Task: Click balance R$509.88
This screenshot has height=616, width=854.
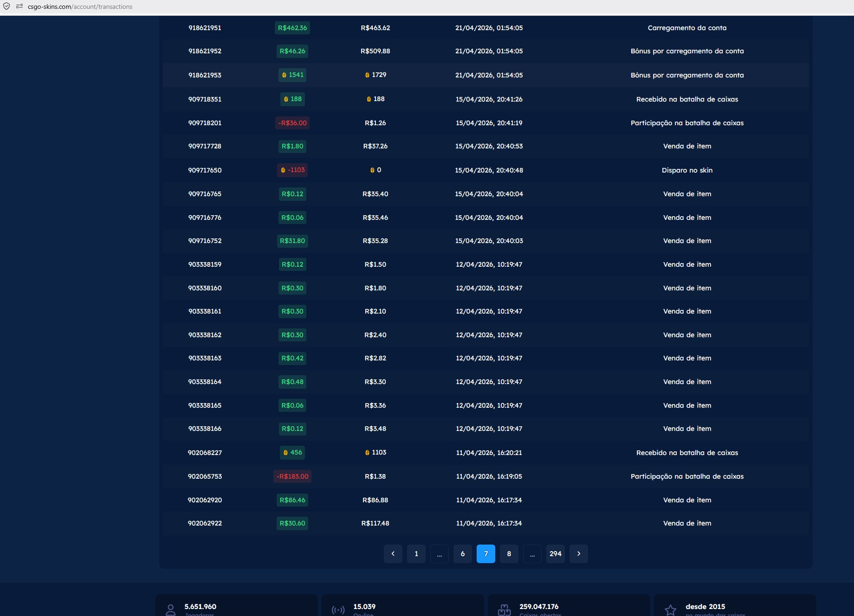Action: tap(375, 51)
